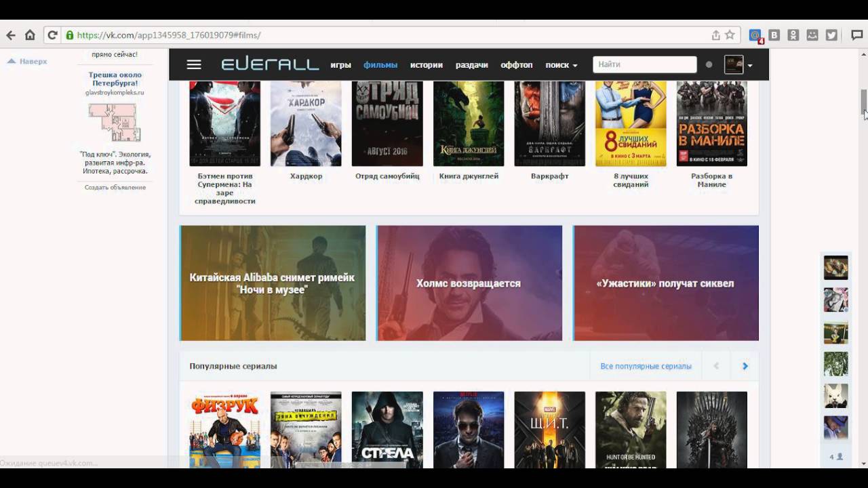
Task: Click the up arrow icon next to Наверх
Action: [11, 61]
